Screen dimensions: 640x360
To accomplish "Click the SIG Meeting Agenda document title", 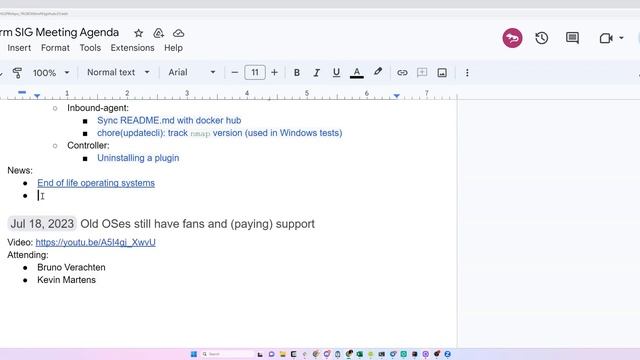I will point(59,32).
